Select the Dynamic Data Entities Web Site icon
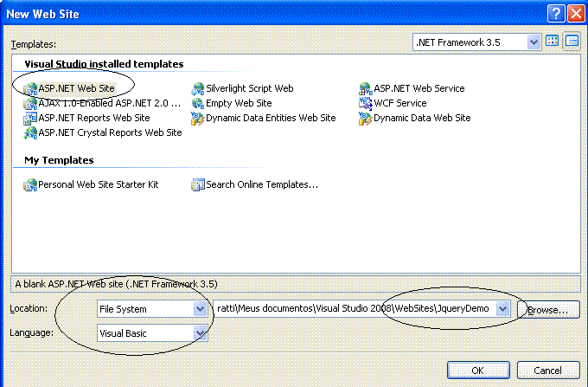The image size is (588, 387). tap(198, 119)
